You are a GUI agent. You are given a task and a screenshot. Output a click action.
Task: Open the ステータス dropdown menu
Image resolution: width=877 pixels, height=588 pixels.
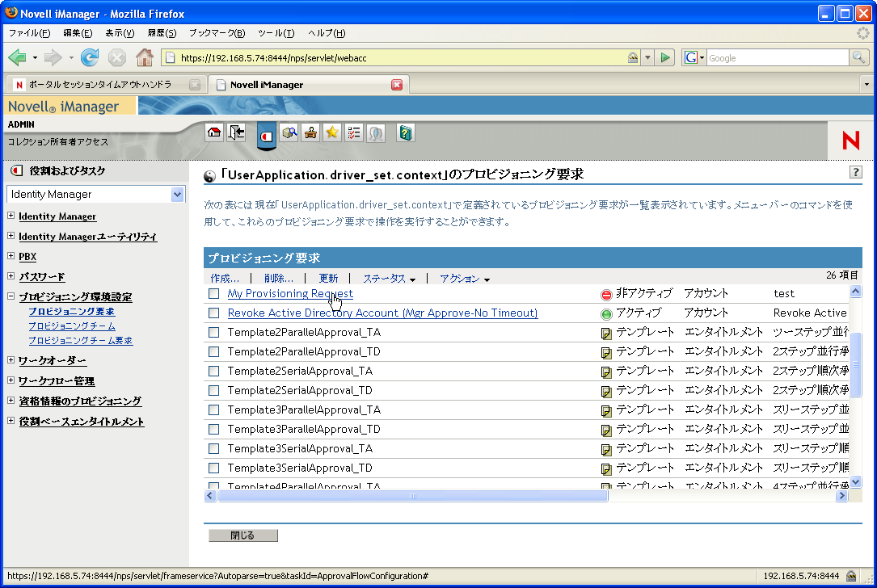pos(390,279)
